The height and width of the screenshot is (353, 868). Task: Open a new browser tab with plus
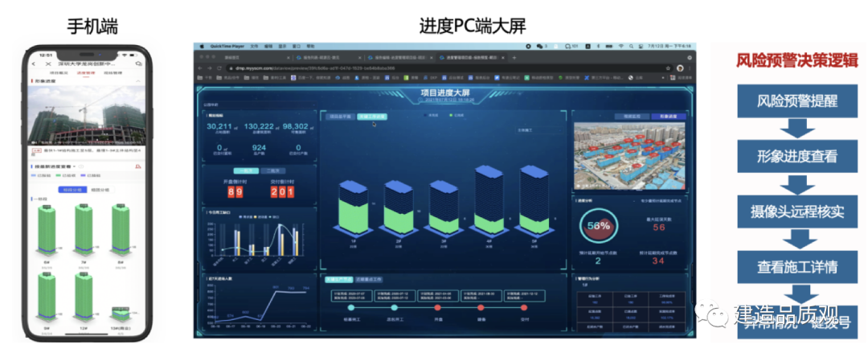coord(514,58)
